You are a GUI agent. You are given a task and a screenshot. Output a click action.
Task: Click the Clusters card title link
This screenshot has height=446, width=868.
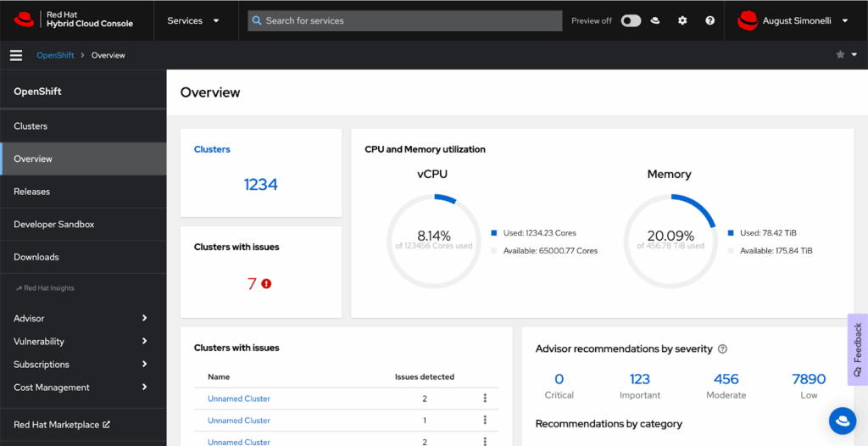point(212,149)
